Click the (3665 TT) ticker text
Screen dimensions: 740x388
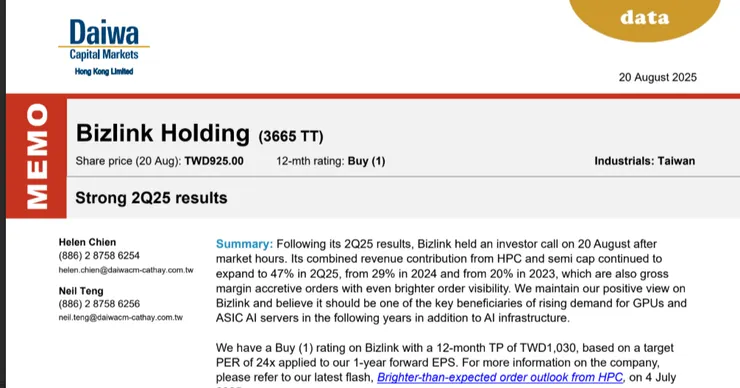pyautogui.click(x=291, y=136)
